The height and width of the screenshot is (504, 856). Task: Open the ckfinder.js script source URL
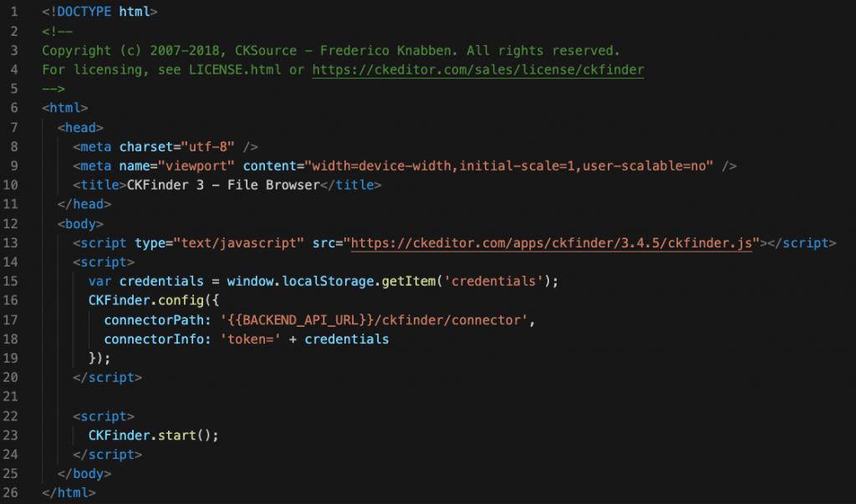(x=554, y=243)
